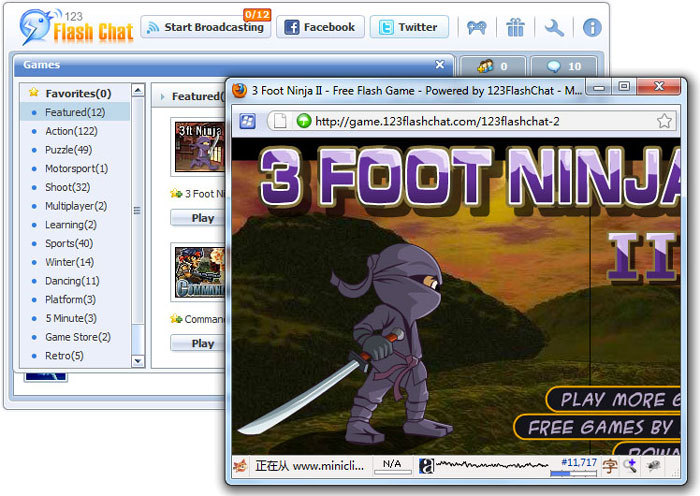The height and width of the screenshot is (496, 700).
Task: Click the category list scroll down arrow
Action: (138, 361)
